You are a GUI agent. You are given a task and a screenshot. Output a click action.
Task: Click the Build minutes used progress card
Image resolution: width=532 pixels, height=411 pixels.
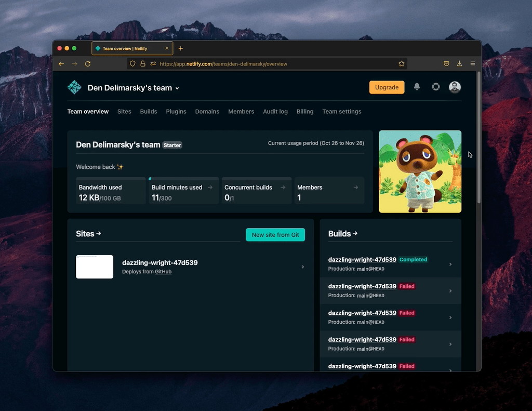pyautogui.click(x=183, y=191)
